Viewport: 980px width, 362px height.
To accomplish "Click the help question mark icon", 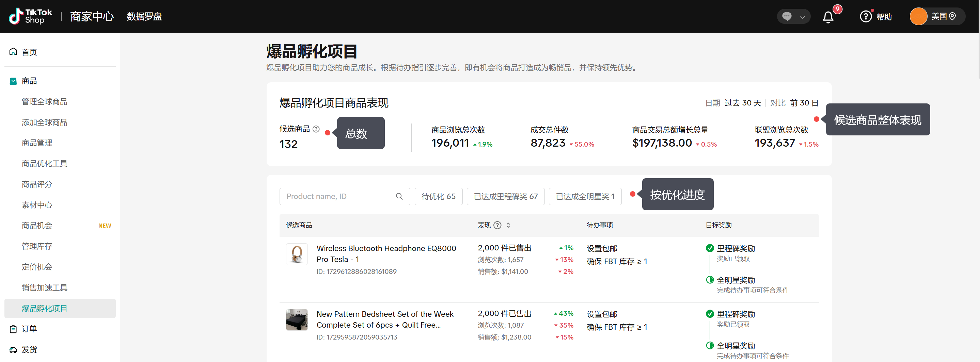I will (866, 17).
